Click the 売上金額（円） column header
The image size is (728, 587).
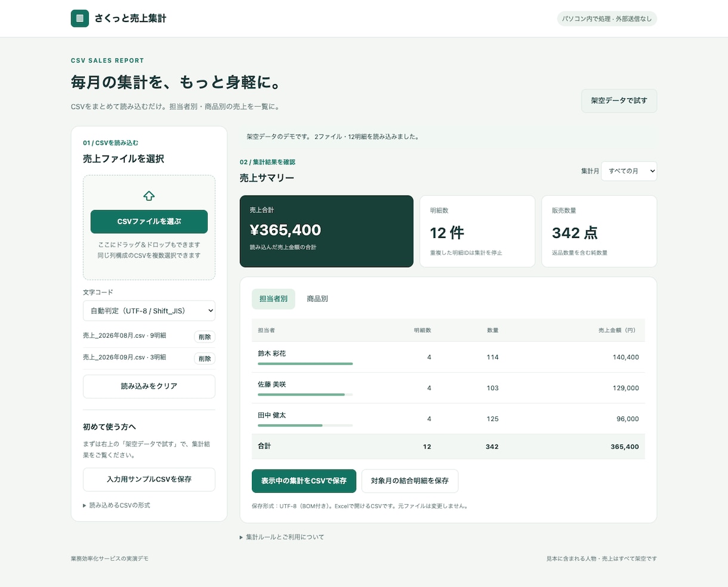coord(619,330)
